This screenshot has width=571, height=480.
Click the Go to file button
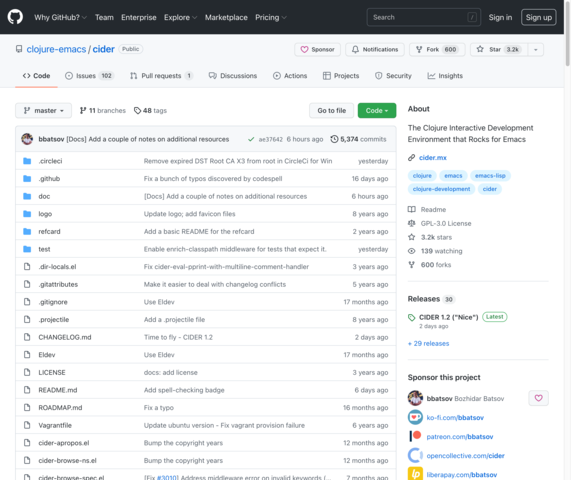pyautogui.click(x=331, y=110)
